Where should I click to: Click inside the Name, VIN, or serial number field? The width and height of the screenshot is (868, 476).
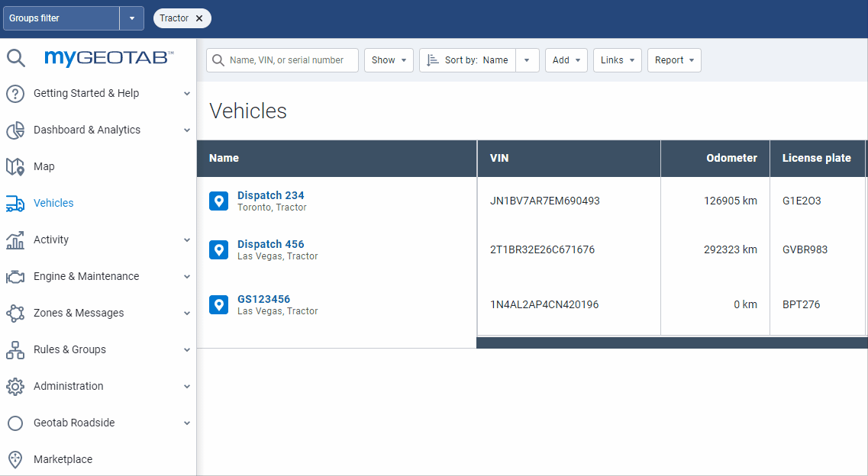[x=290, y=59]
